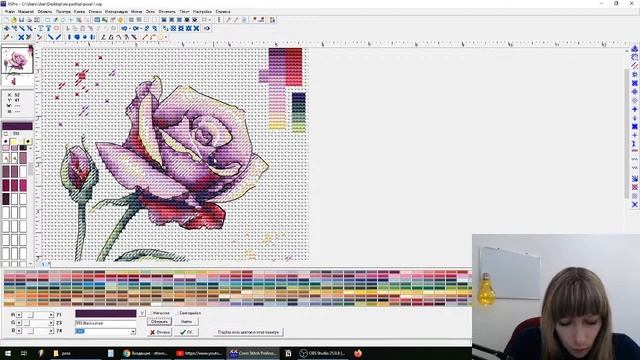Click the top icon of right vertical toolbar
The image size is (640, 360).
tap(635, 49)
